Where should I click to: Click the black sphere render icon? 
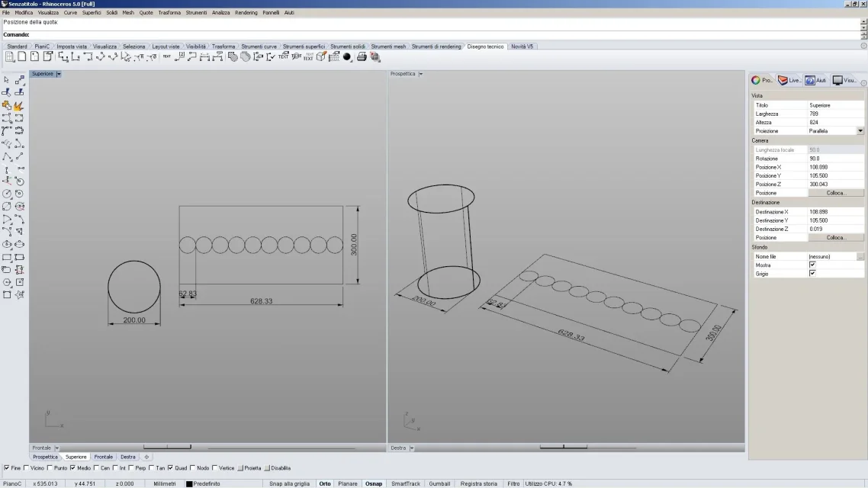pyautogui.click(x=347, y=56)
